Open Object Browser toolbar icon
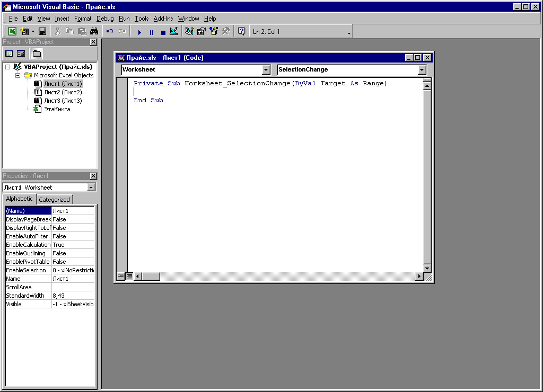The height and width of the screenshot is (392, 543). pyautogui.click(x=214, y=31)
